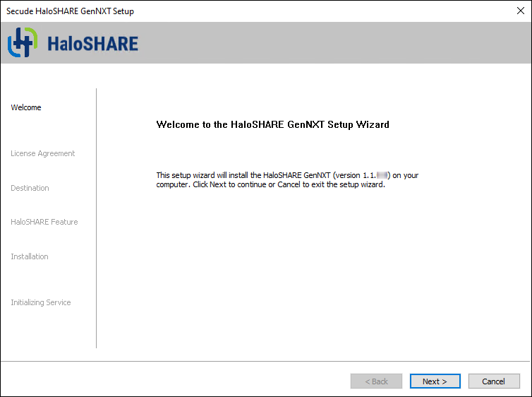Click the Next > button
This screenshot has width=532, height=397.
click(x=435, y=381)
